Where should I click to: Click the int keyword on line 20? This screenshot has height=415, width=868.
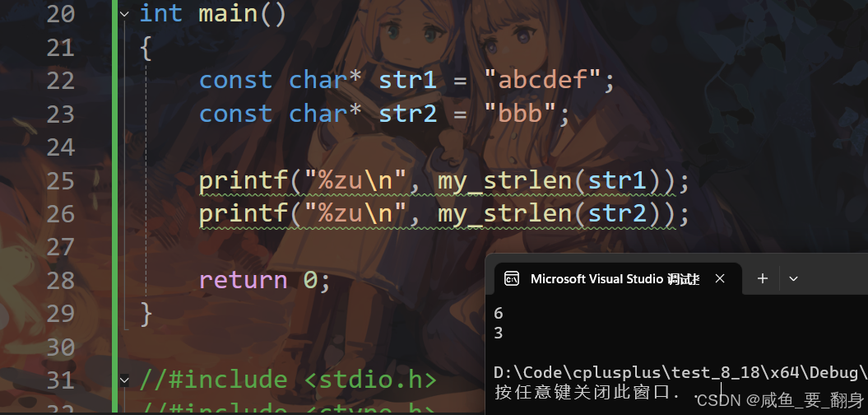(161, 13)
